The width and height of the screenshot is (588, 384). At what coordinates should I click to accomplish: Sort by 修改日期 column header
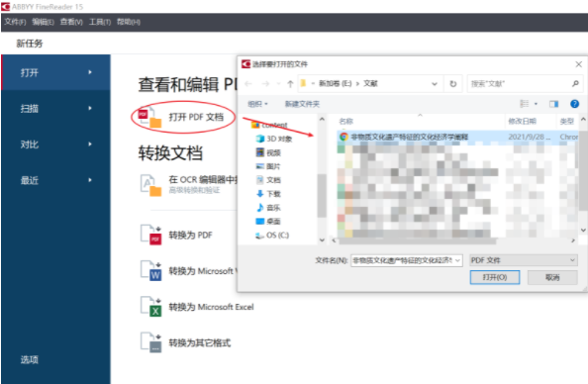coord(522,121)
